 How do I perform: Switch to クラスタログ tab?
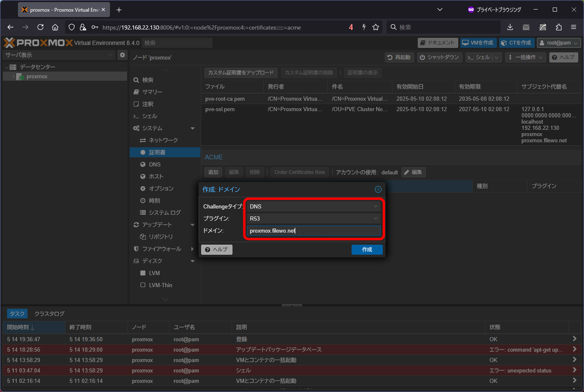(50, 314)
